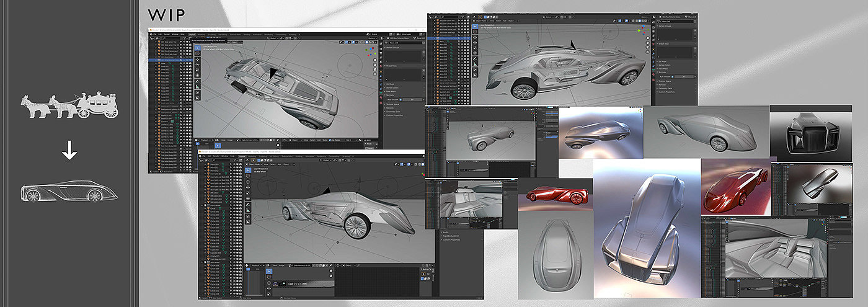Image resolution: width=868 pixels, height=307 pixels.
Task: Open the large front-grille car render thumbnail
Action: tap(647, 228)
